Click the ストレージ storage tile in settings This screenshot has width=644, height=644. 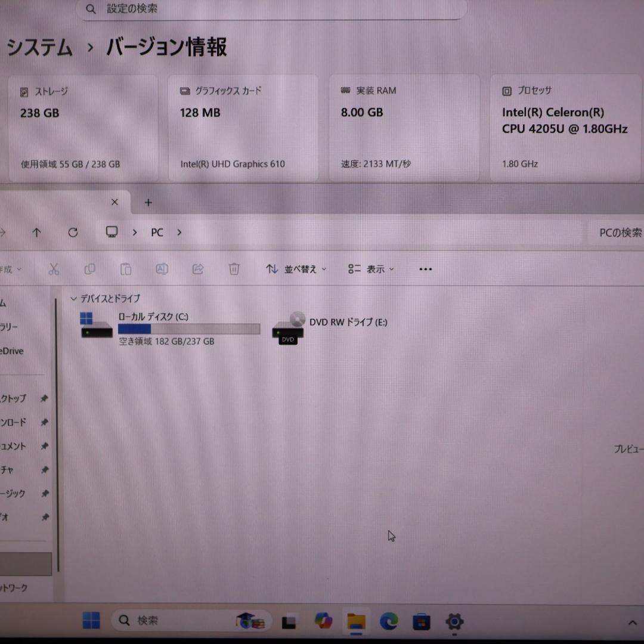pyautogui.click(x=82, y=128)
